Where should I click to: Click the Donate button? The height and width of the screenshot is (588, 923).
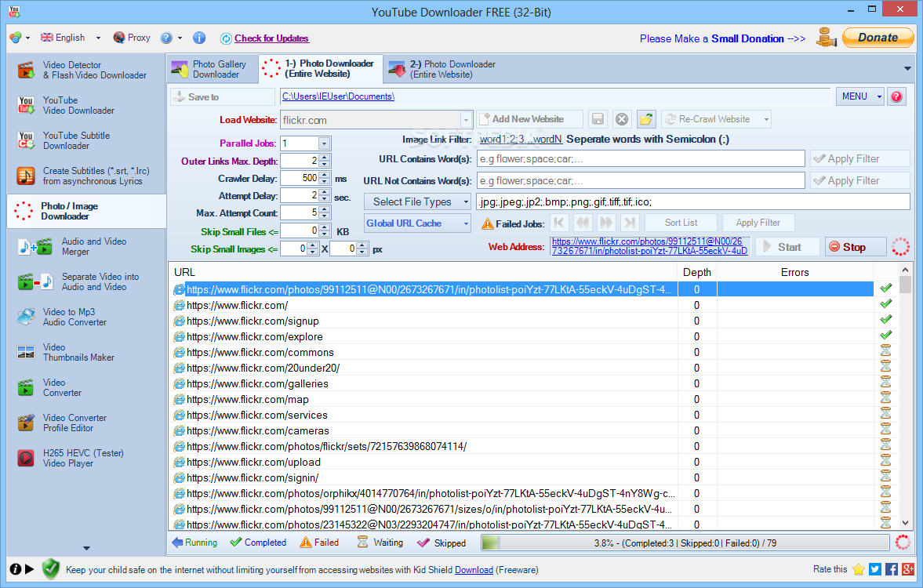tap(878, 38)
